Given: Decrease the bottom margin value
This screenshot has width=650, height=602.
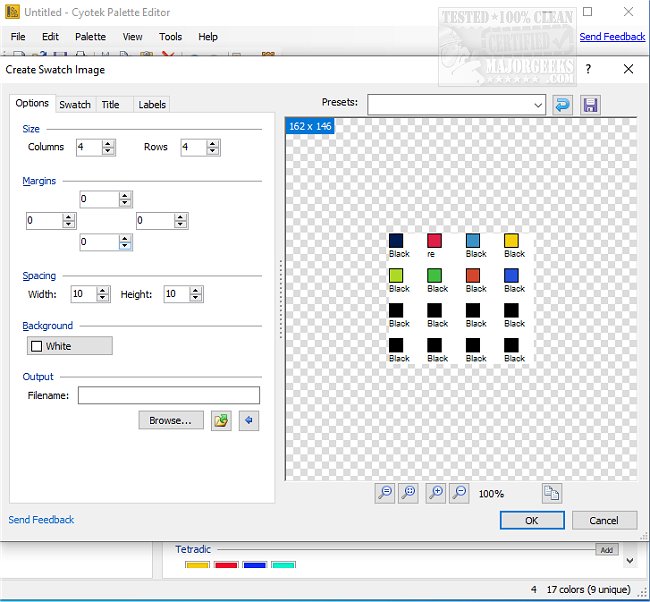Looking at the screenshot, I should click(x=125, y=246).
